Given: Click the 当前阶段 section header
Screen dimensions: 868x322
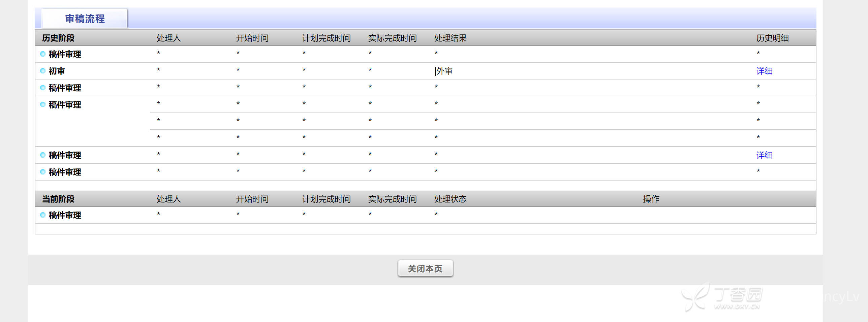Looking at the screenshot, I should tap(58, 199).
